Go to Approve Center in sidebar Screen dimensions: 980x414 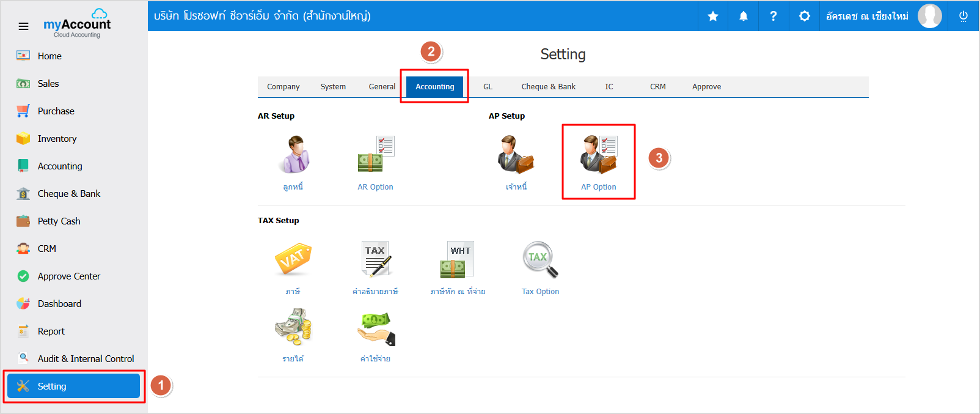[68, 276]
